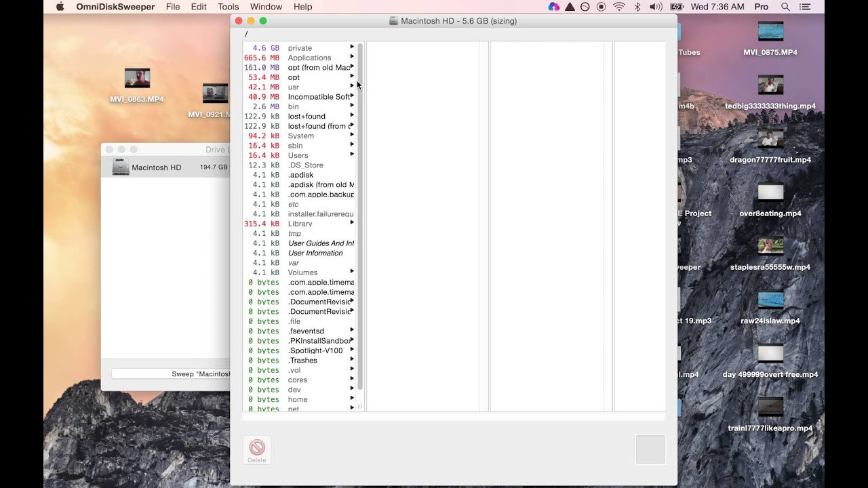
Task: Select the installer.failurerequests row
Action: (x=299, y=214)
